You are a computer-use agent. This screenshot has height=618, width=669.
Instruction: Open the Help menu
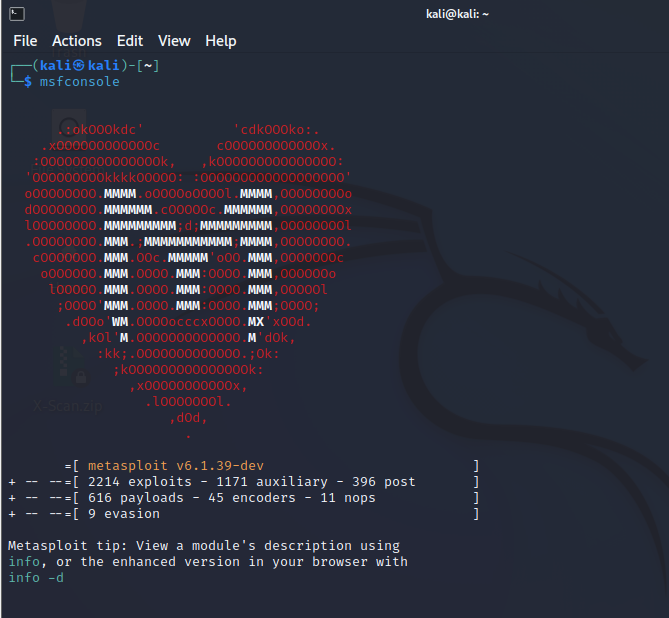pyautogui.click(x=221, y=41)
